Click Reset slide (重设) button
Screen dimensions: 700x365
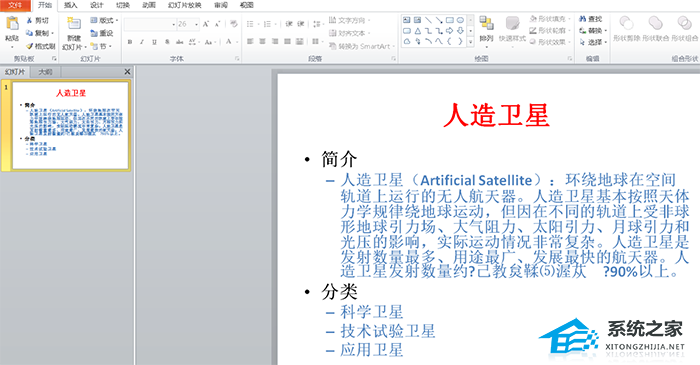(x=102, y=33)
